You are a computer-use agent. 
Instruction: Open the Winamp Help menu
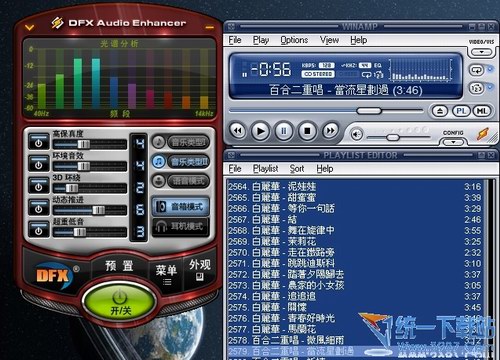(358, 40)
